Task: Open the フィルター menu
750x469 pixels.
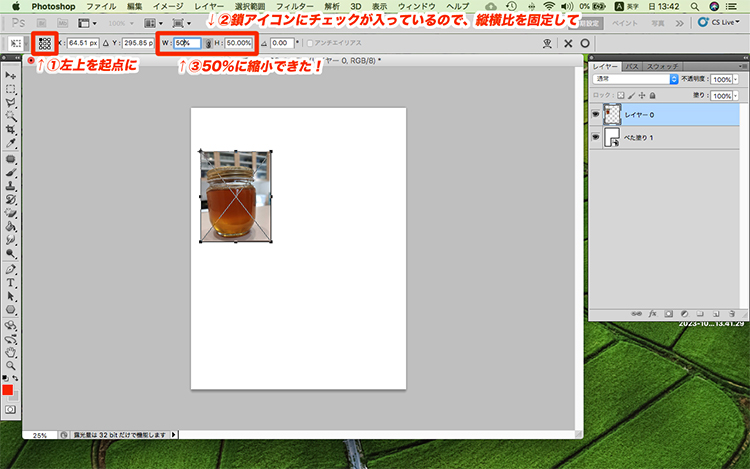Action: 295,6
